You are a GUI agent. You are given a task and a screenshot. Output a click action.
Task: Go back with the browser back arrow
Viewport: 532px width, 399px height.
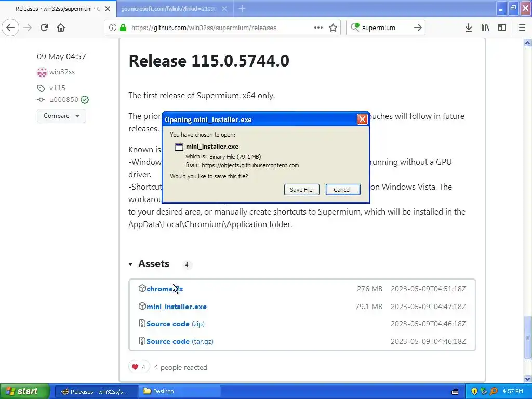10,28
